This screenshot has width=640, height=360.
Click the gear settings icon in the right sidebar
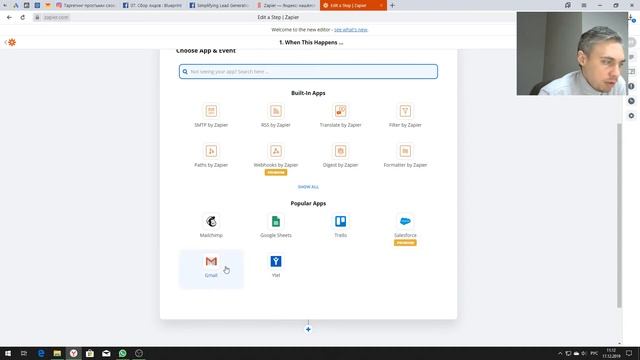(631, 116)
